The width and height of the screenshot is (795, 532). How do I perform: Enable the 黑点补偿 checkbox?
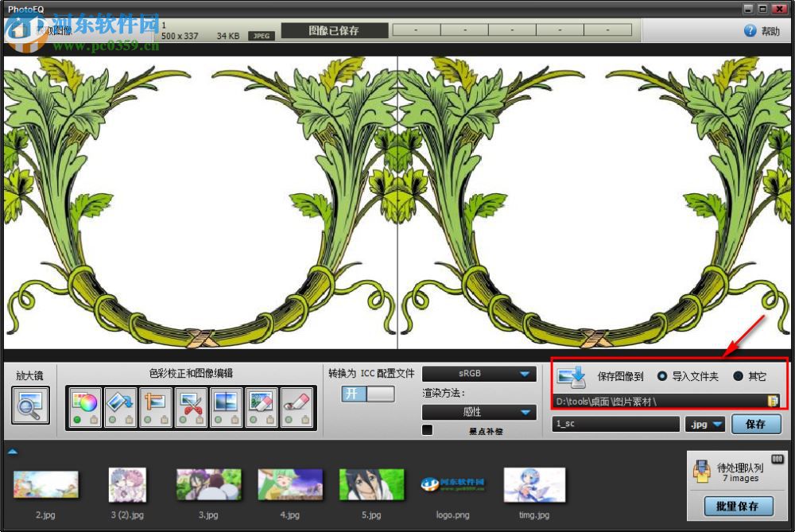point(428,429)
